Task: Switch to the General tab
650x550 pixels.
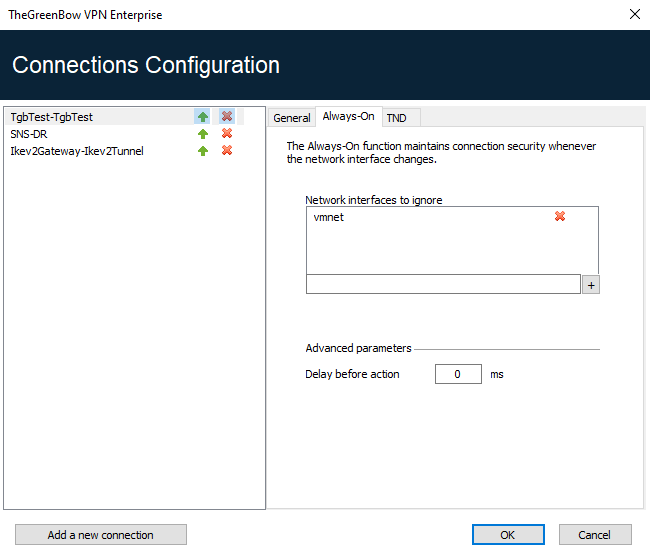Action: (292, 118)
